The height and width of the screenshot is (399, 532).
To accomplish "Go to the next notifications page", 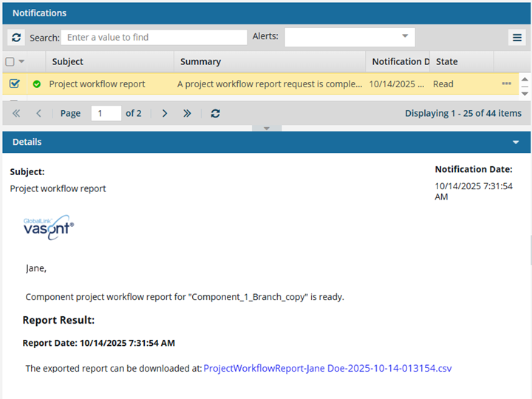I will [165, 113].
